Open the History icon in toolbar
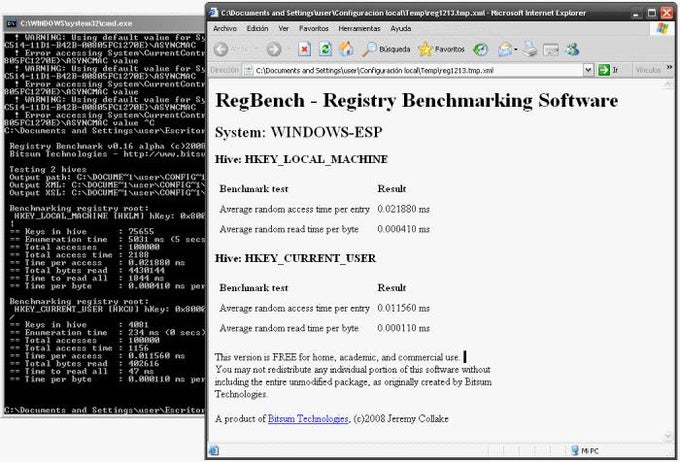 [x=480, y=49]
